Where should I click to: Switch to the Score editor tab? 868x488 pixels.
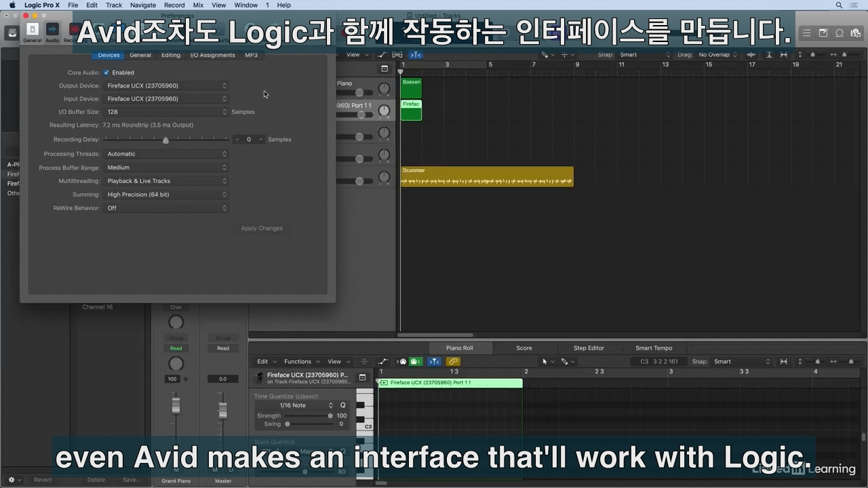click(524, 348)
